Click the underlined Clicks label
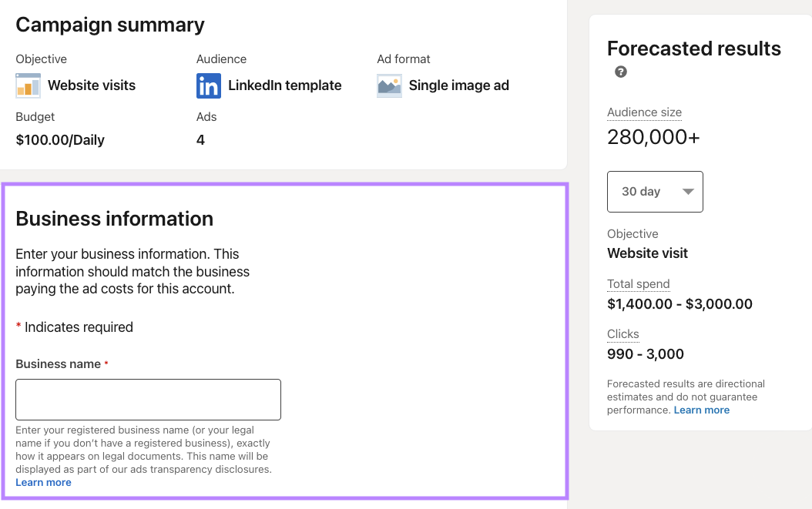This screenshot has height=509, width=812. coord(622,333)
